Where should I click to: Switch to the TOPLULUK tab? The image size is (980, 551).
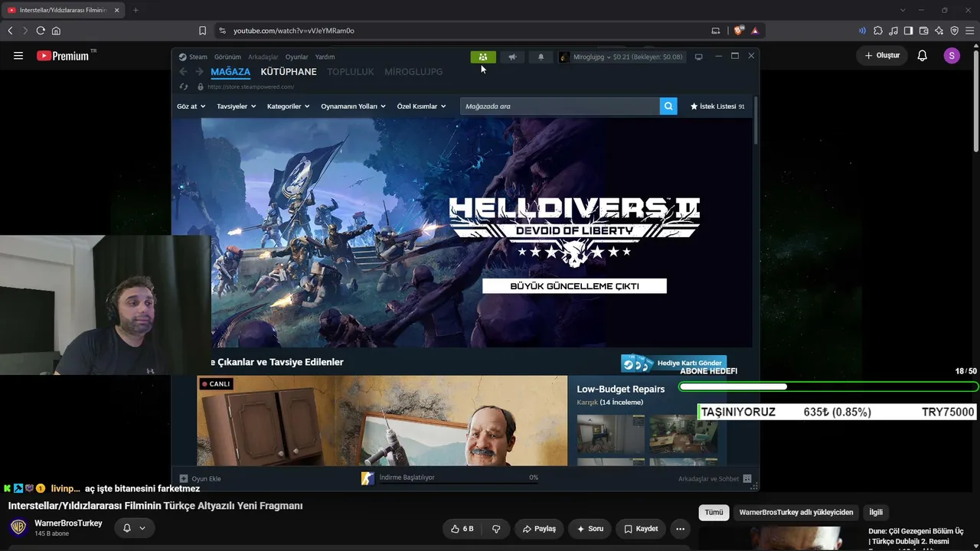351,72
